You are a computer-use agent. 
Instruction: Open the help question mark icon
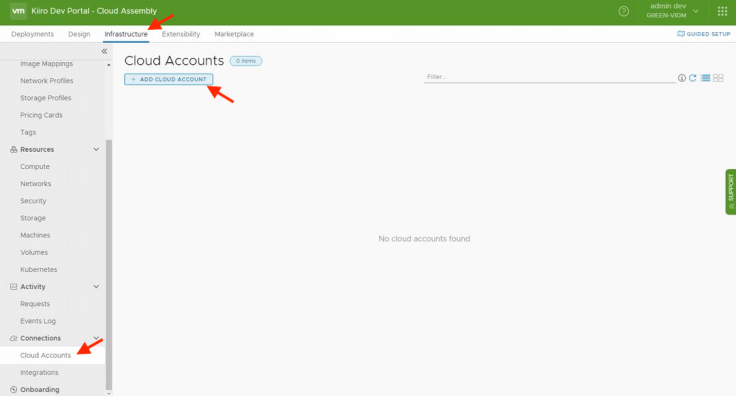(x=623, y=11)
